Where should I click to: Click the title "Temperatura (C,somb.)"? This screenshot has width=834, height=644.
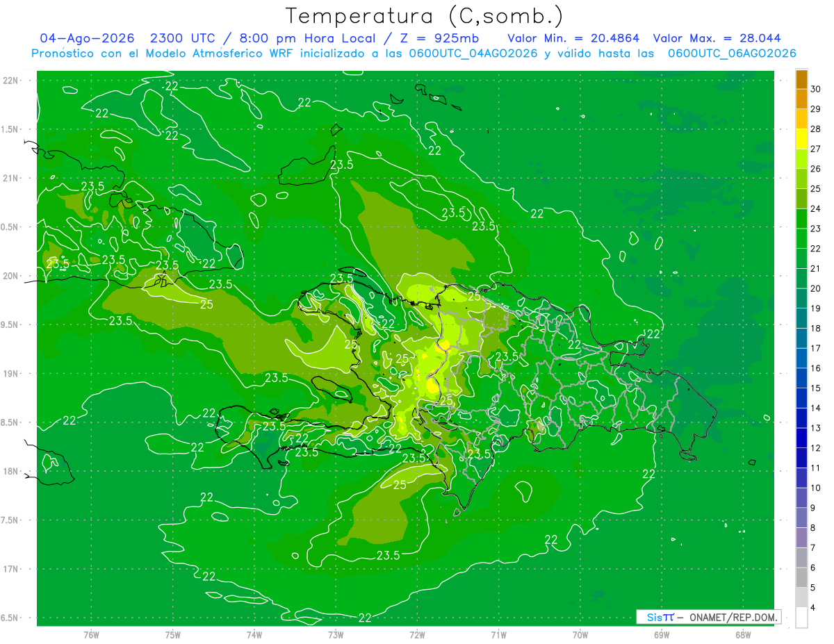(x=424, y=16)
